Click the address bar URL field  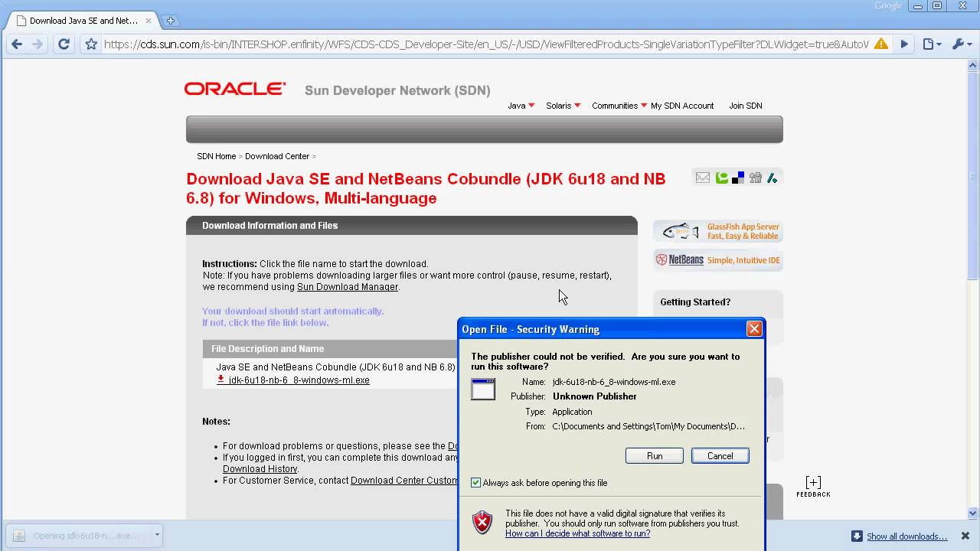coord(486,44)
